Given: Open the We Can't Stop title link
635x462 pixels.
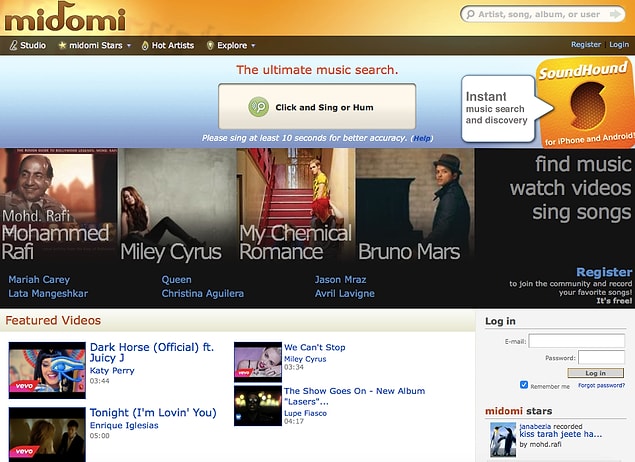Looking at the screenshot, I should 315,347.
